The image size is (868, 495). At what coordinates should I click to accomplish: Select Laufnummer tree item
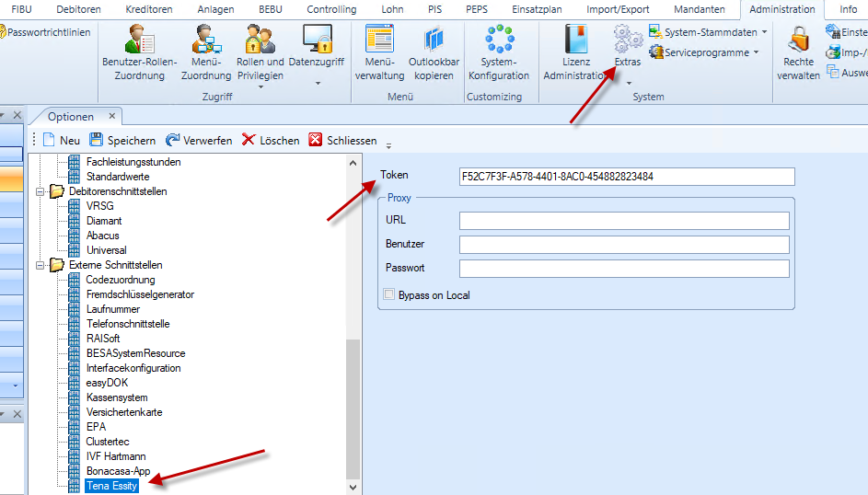[x=113, y=309]
